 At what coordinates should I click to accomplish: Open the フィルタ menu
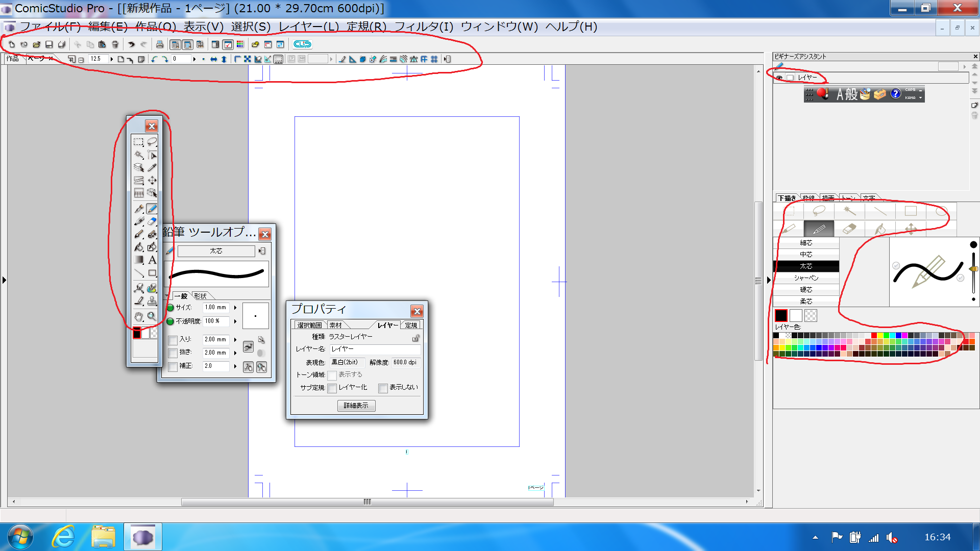(423, 27)
